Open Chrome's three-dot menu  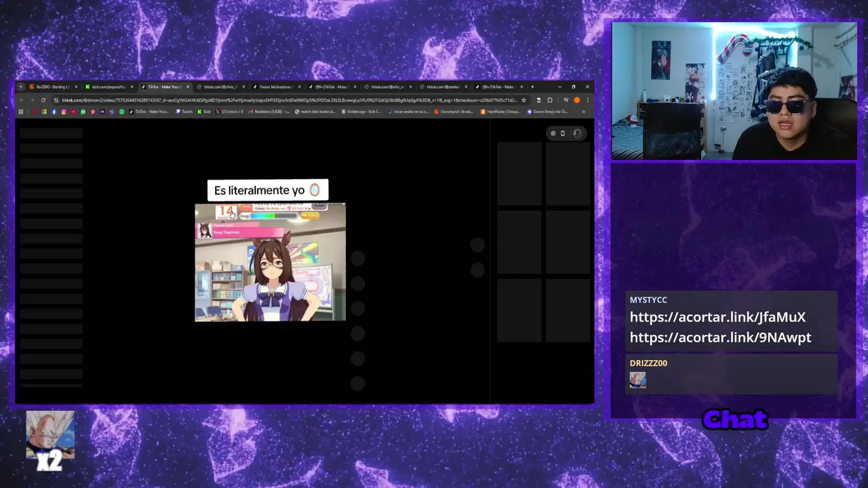coord(588,100)
